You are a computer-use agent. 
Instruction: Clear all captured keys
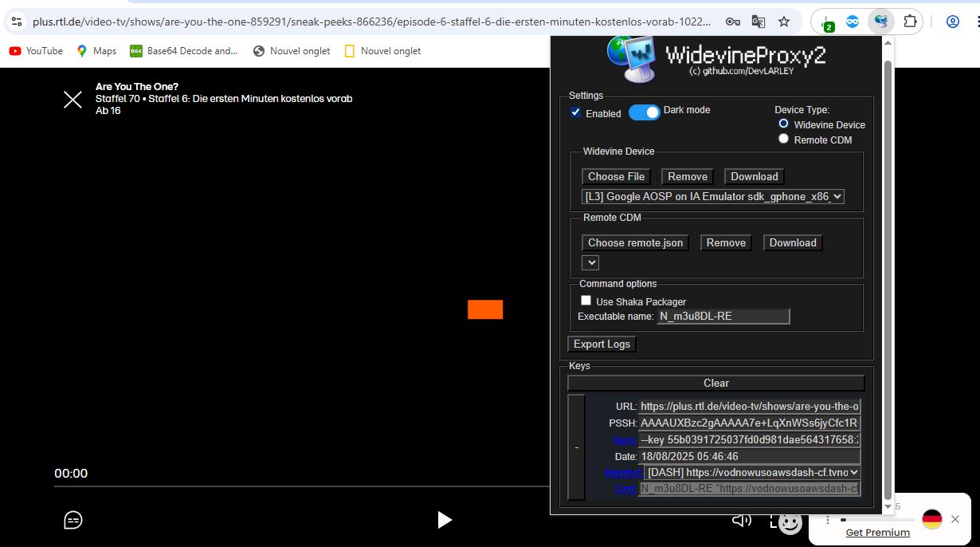coord(716,383)
